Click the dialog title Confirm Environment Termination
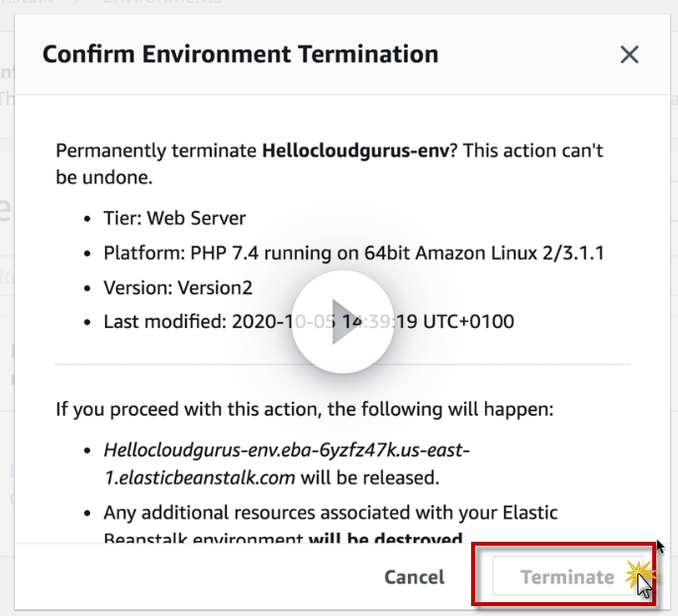This screenshot has height=616, width=678. 241,53
